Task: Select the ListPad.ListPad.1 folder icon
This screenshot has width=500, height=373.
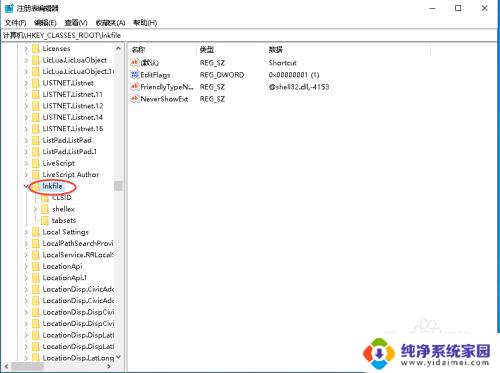Action: pyautogui.click(x=36, y=152)
